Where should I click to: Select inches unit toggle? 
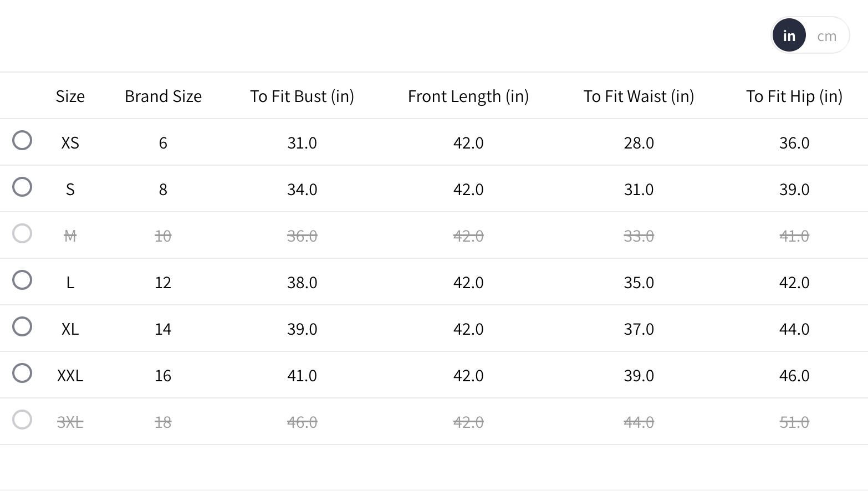click(789, 35)
